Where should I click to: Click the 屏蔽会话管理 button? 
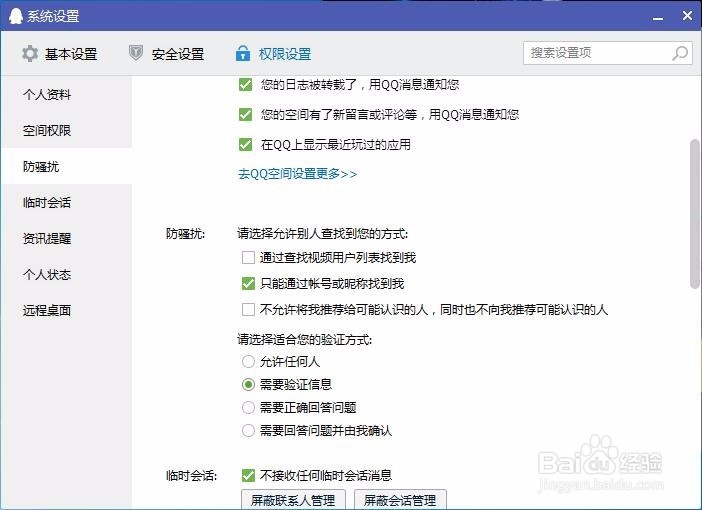(x=400, y=500)
